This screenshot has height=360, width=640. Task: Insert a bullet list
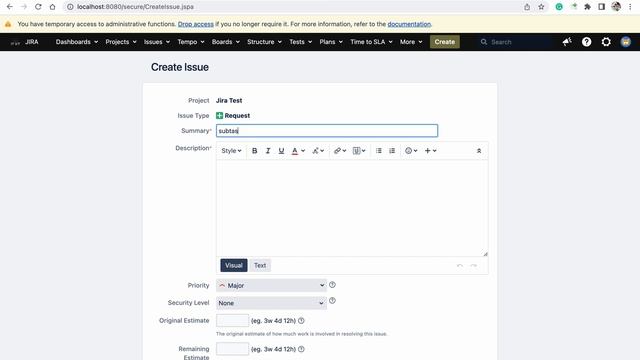click(x=379, y=151)
